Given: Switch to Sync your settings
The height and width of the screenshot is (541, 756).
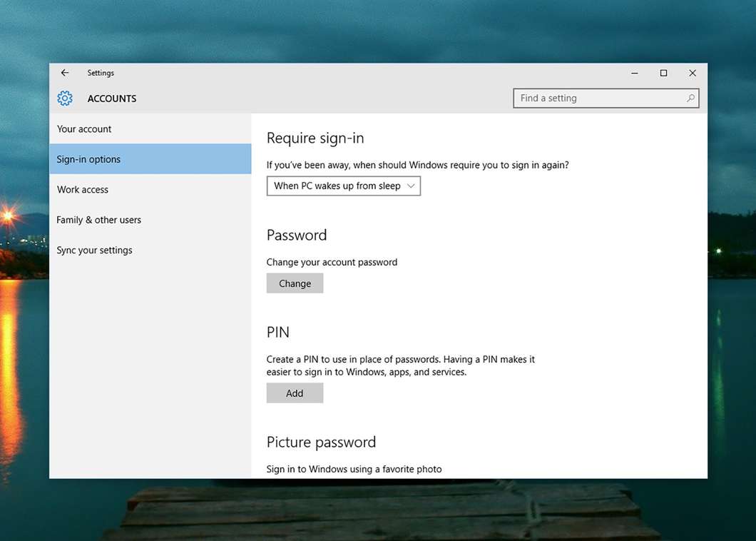Looking at the screenshot, I should click(94, 251).
